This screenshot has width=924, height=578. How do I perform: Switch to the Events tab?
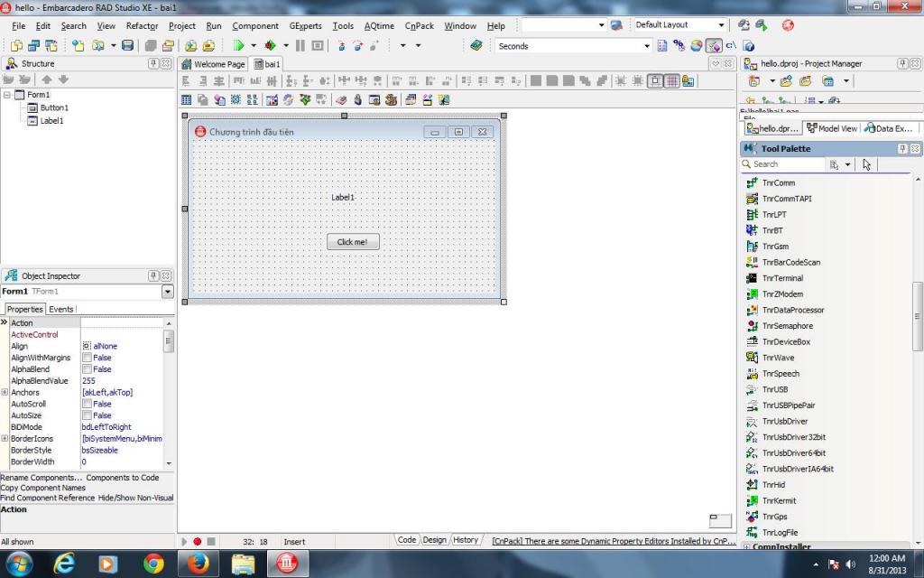61,309
